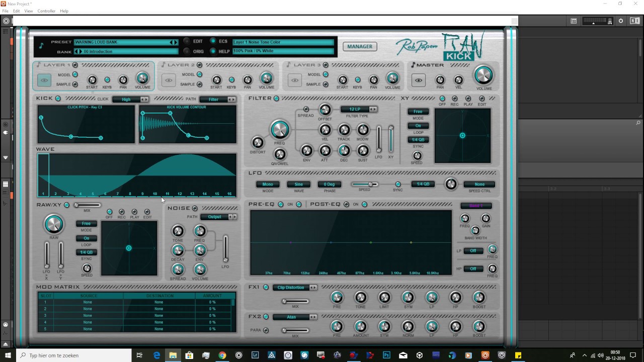
Task: Click the LP Off button in EQ section
Action: (473, 251)
